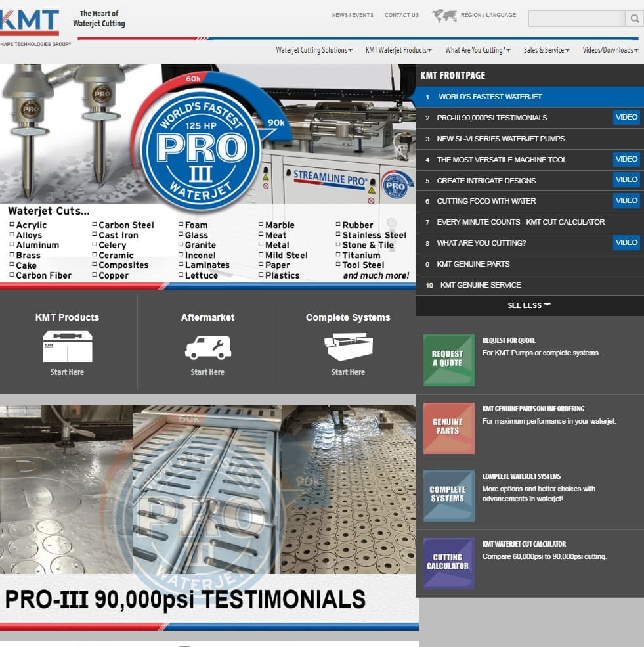The width and height of the screenshot is (644, 647).
Task: Click the KMT Products pump icon
Action: click(x=68, y=346)
